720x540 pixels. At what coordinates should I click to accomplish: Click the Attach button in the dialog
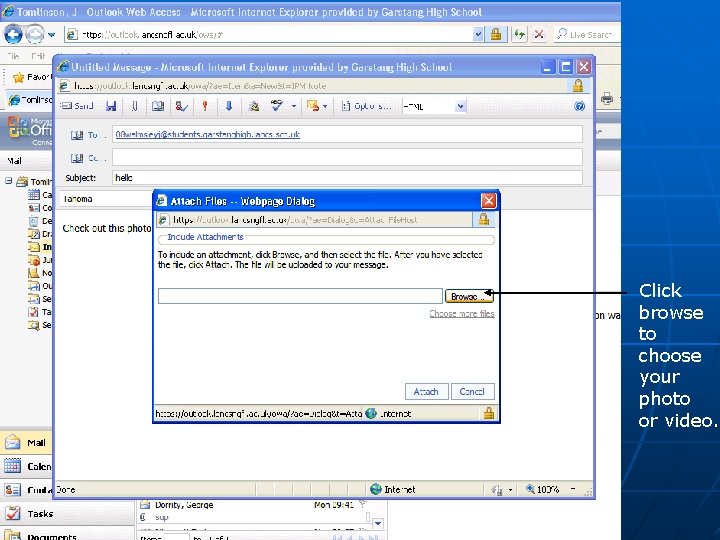pos(427,392)
